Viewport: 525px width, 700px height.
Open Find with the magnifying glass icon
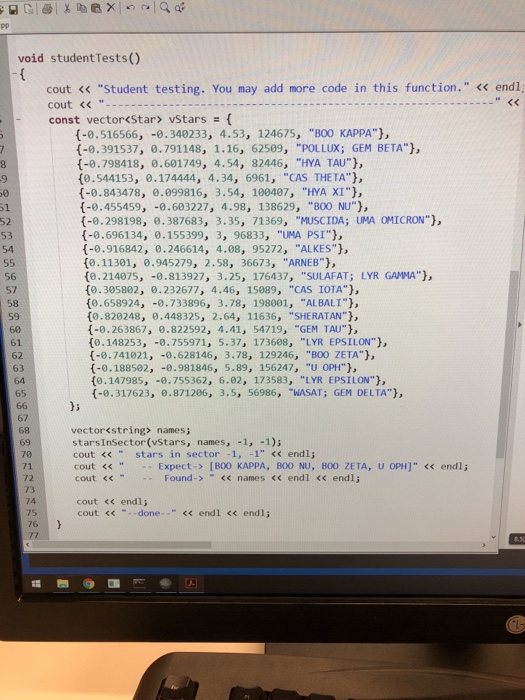click(x=165, y=8)
